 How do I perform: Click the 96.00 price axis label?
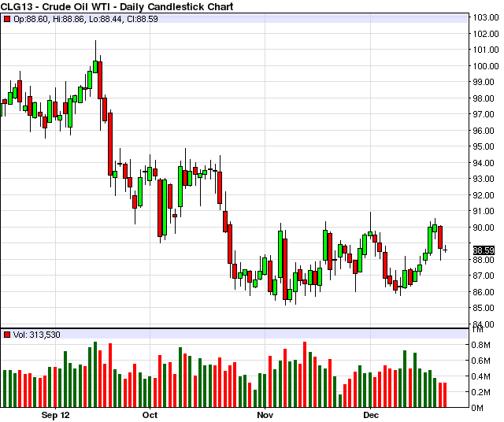pos(484,131)
